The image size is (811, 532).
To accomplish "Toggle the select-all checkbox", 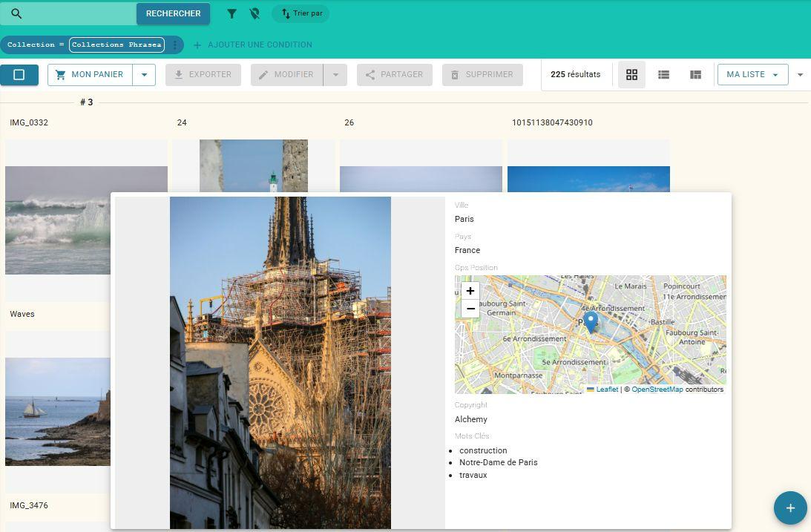I will [19, 75].
